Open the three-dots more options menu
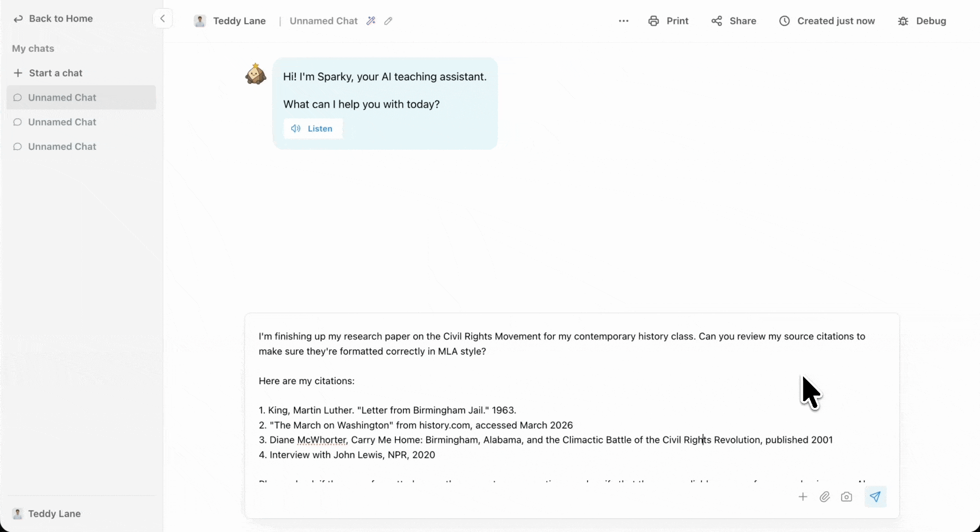Image resolution: width=980 pixels, height=532 pixels. 624,21
